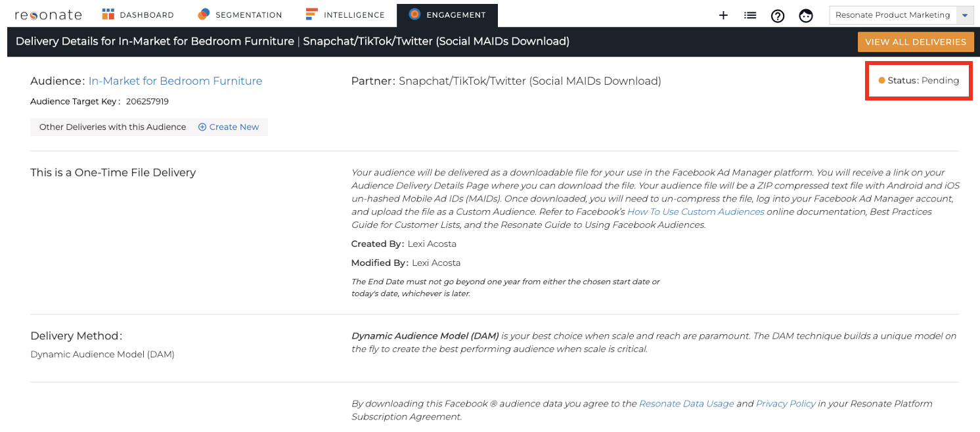This screenshot has height=432, width=980.
Task: Click Audience Target Key value 206257919
Action: pos(148,102)
